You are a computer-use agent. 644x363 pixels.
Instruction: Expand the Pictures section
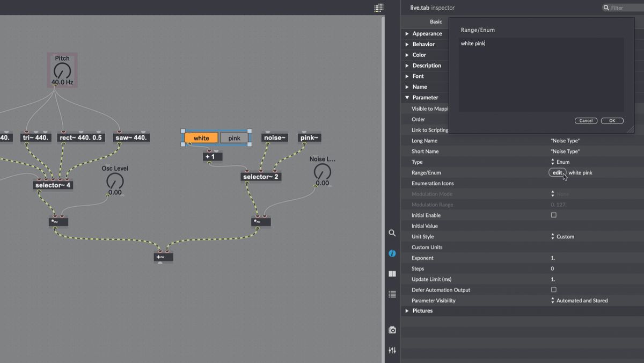(x=407, y=310)
